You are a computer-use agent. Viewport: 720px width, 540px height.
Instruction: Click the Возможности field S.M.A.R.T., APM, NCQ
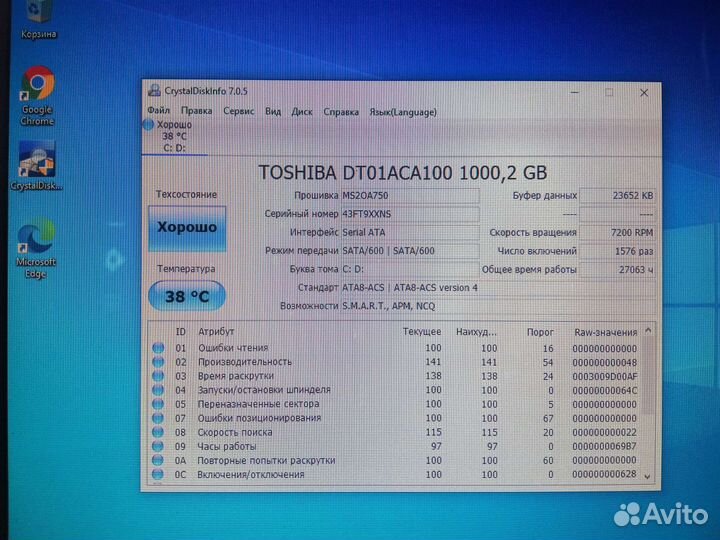pyautogui.click(x=498, y=306)
